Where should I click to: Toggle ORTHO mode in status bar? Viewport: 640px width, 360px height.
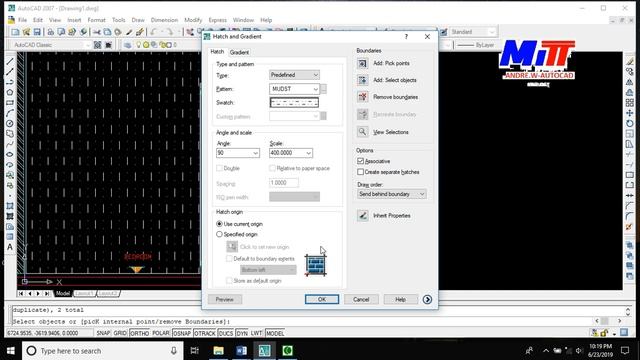click(139, 333)
